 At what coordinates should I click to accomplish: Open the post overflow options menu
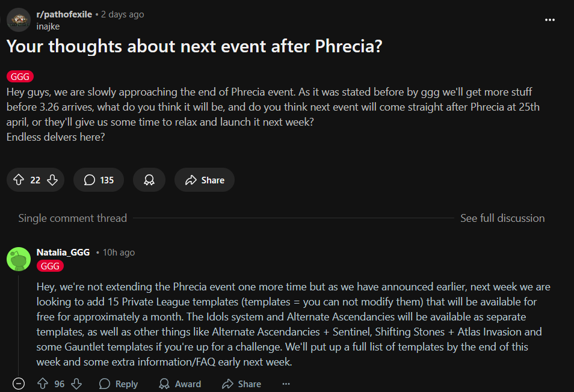point(550,20)
